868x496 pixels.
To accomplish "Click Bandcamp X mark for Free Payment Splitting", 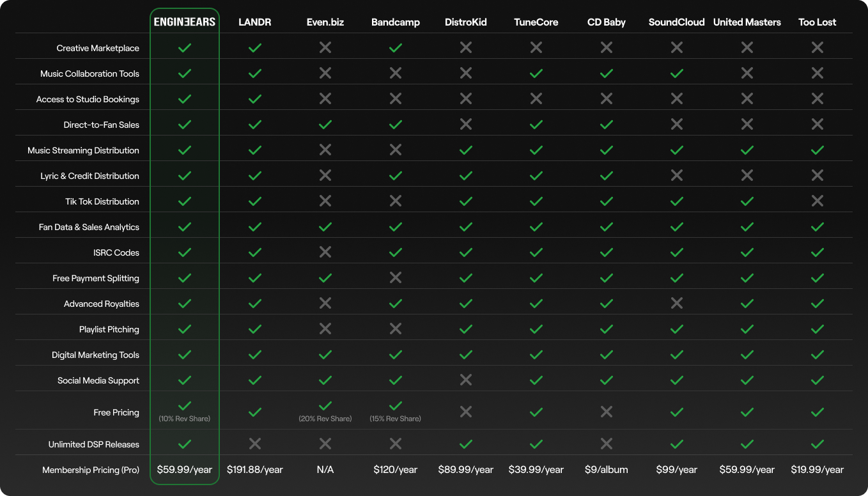I will click(x=396, y=278).
